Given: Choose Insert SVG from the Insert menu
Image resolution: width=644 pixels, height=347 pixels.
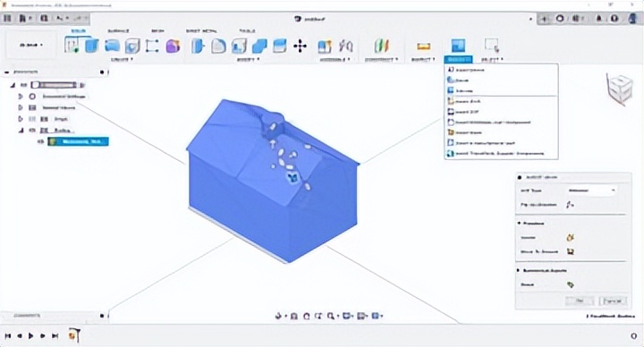Looking at the screenshot, I should coord(463,112).
